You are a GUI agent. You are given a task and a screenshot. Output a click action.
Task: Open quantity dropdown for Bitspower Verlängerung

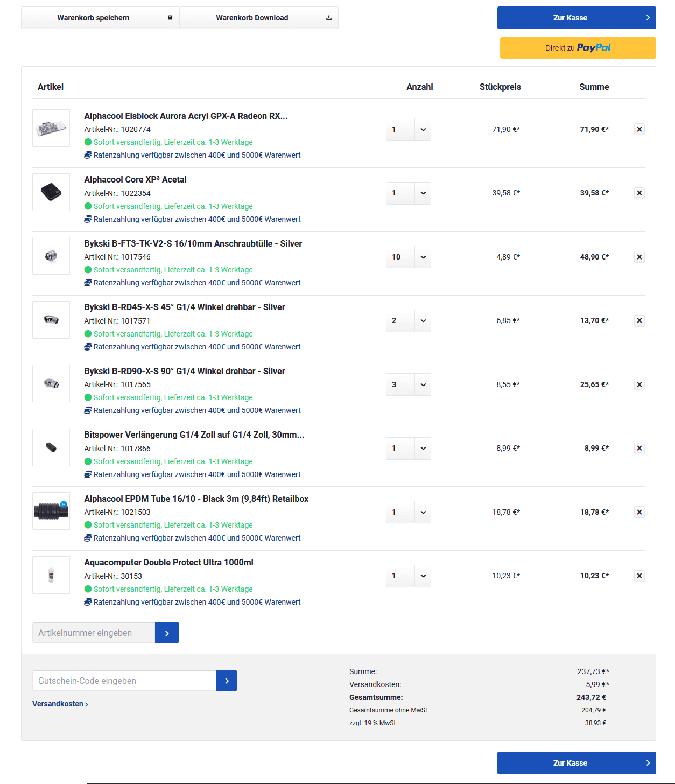pyautogui.click(x=409, y=448)
